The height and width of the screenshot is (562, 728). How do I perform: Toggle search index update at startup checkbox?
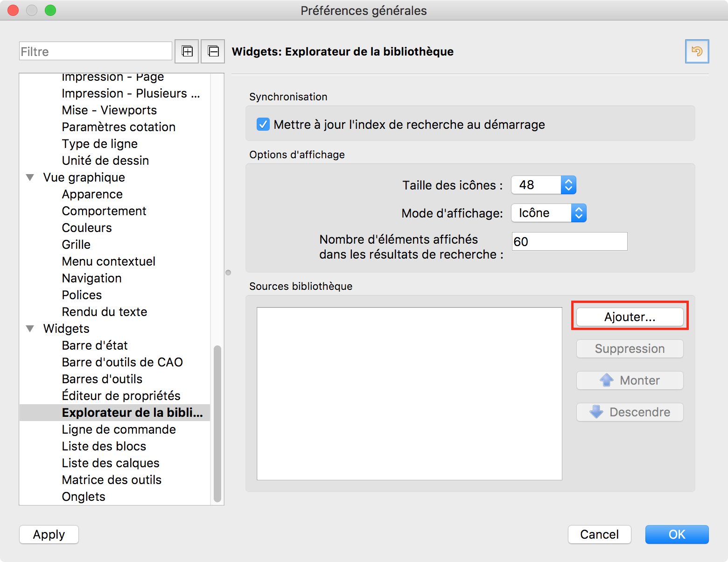click(263, 125)
